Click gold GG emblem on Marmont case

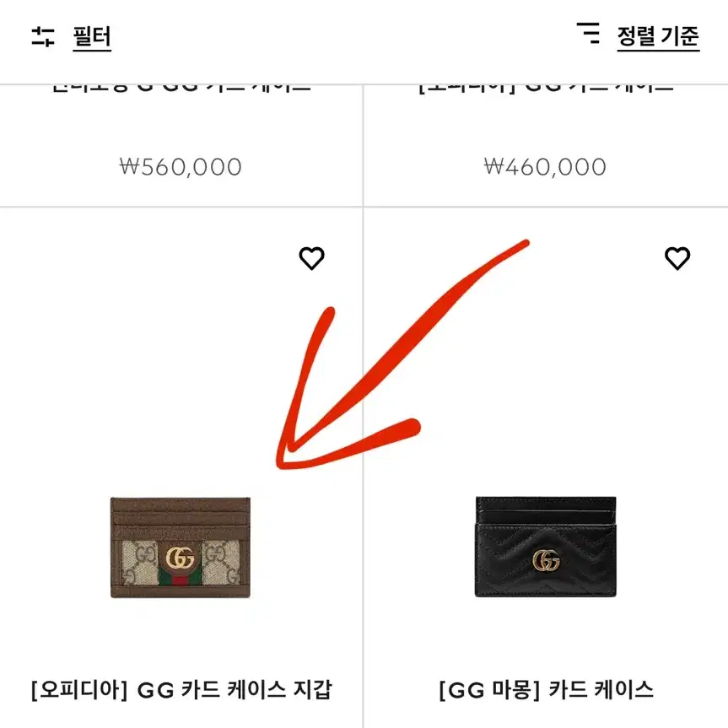tap(546, 560)
